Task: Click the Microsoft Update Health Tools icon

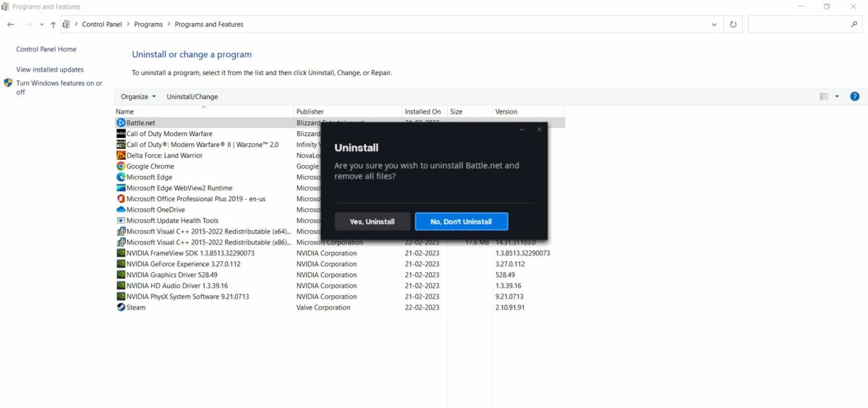Action: [x=121, y=221]
